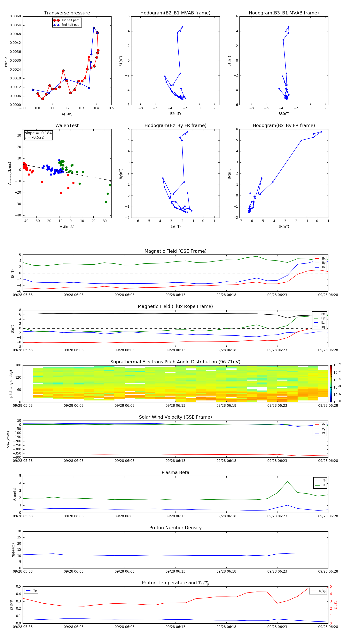Click the 'pitch angle (deg)' axis label
The width and height of the screenshot is (351, 644).
point(11,384)
